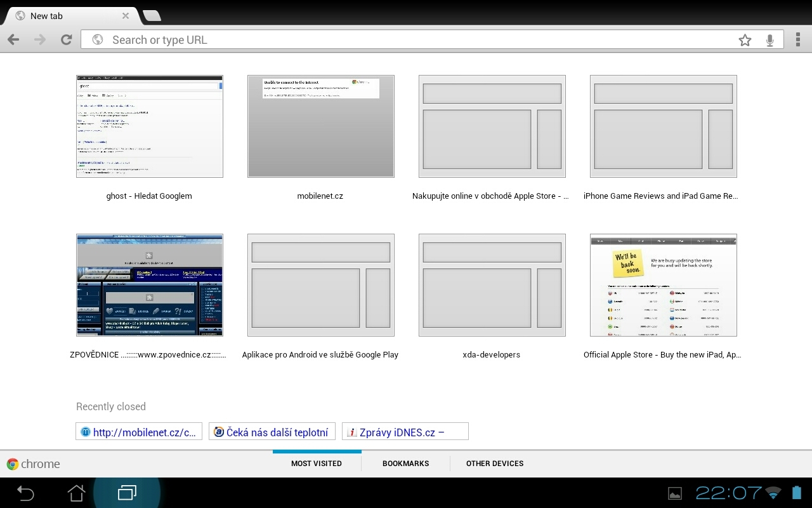
Task: Reload the current page
Action: 66,39
